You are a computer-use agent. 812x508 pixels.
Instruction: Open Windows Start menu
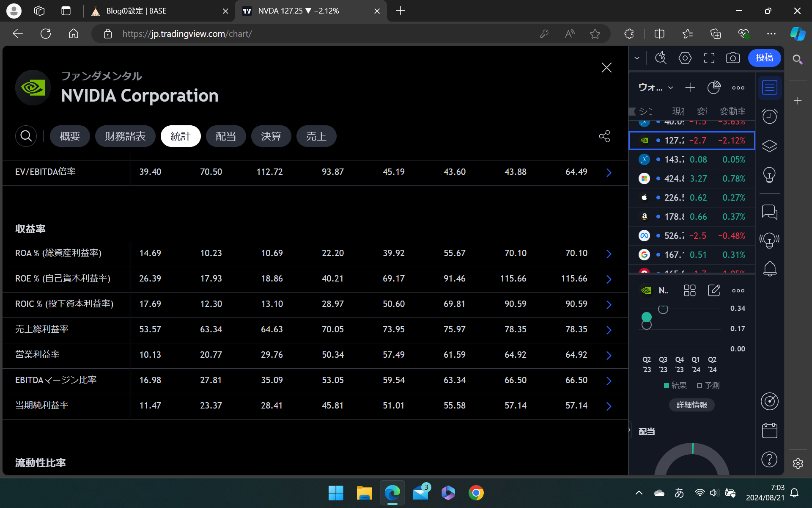point(336,493)
